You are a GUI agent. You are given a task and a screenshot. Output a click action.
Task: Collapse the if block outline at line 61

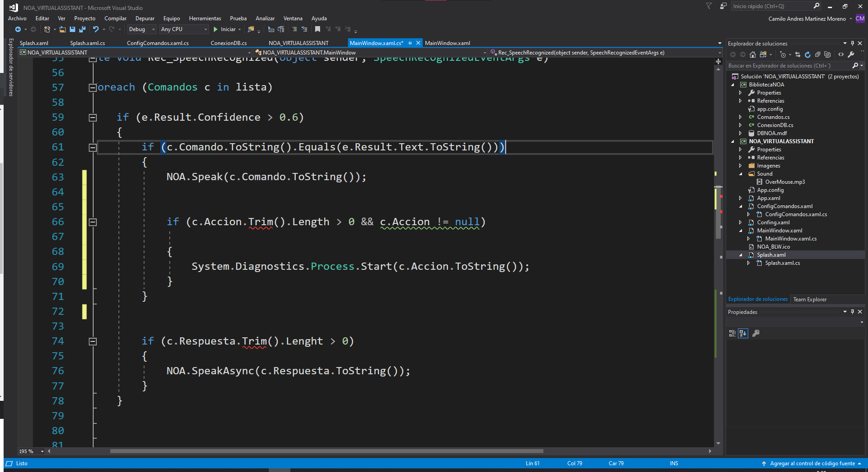pos(93,147)
